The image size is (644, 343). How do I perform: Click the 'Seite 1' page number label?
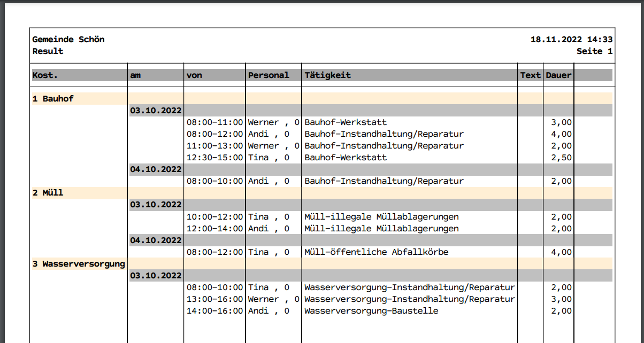coord(594,51)
